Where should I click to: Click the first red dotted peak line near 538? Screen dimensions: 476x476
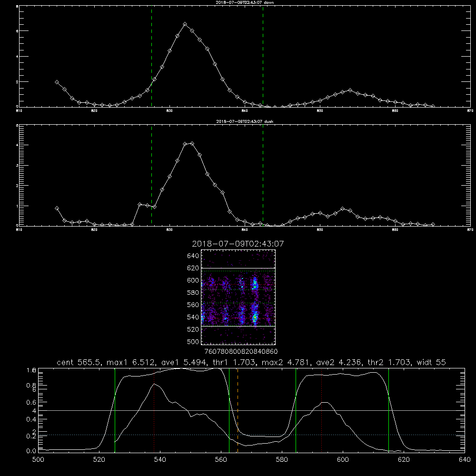pos(154,410)
